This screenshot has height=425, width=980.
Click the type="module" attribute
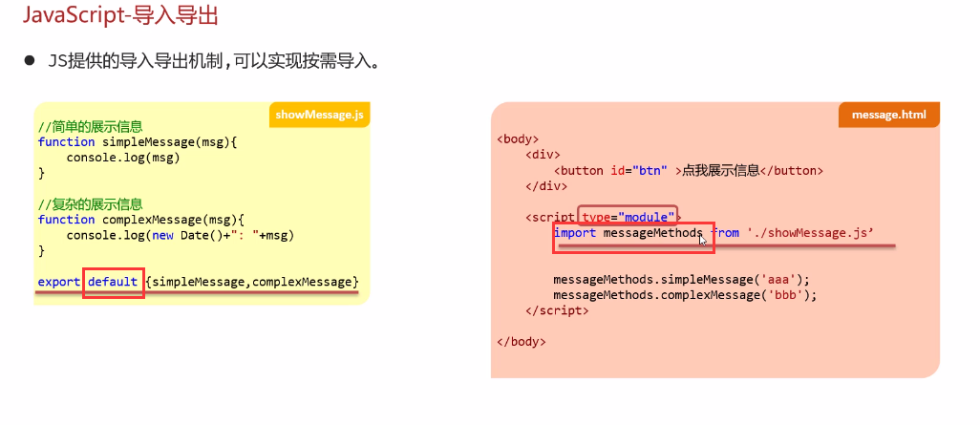pos(628,218)
